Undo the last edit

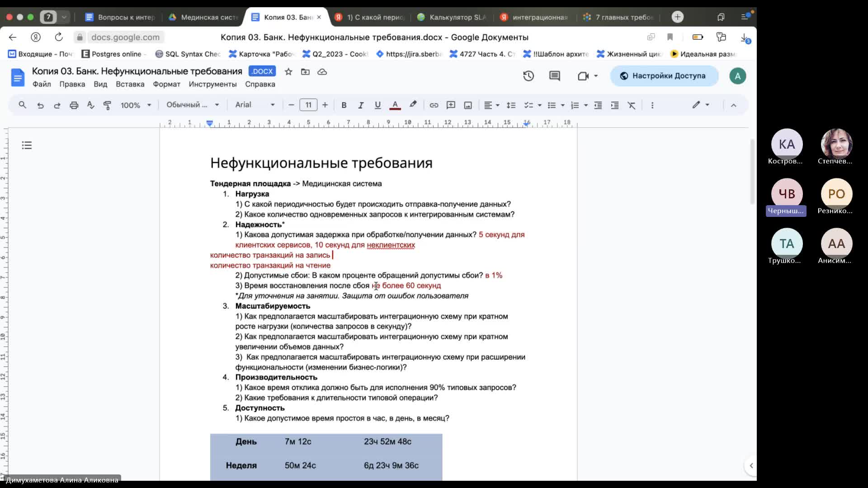click(x=40, y=105)
